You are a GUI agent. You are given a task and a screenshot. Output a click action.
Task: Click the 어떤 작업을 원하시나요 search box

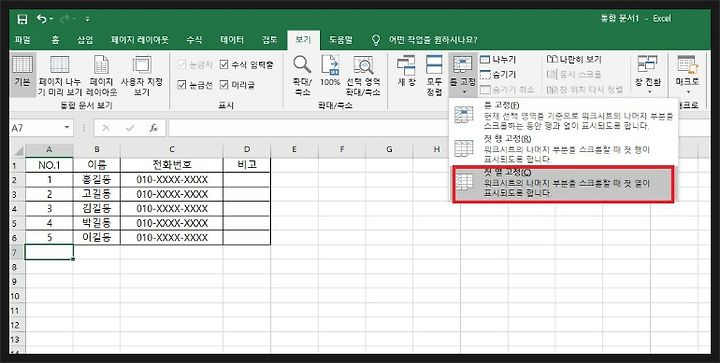433,40
